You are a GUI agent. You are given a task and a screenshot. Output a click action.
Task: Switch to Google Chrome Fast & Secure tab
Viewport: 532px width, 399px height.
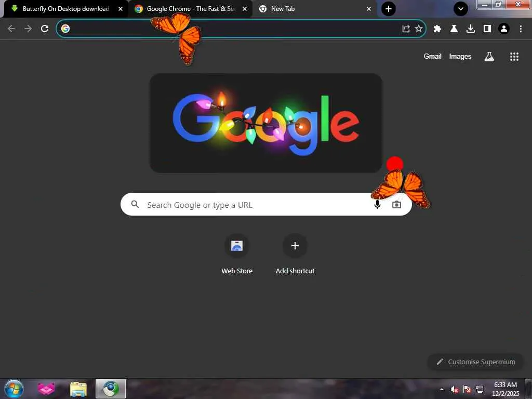click(x=190, y=9)
